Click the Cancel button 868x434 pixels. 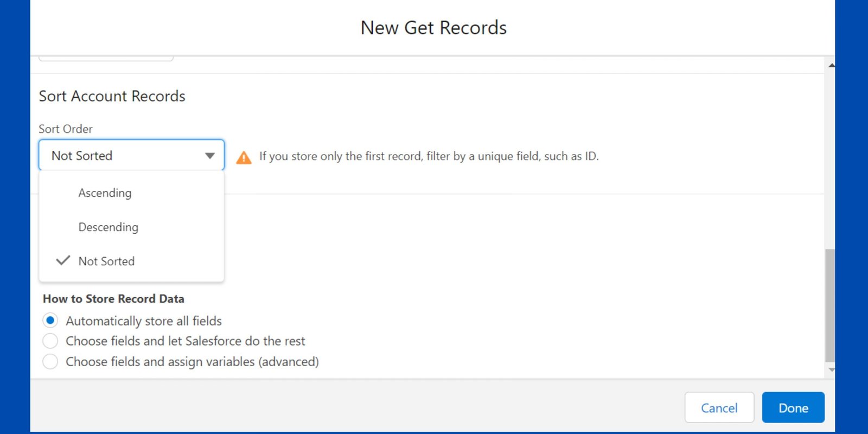719,407
